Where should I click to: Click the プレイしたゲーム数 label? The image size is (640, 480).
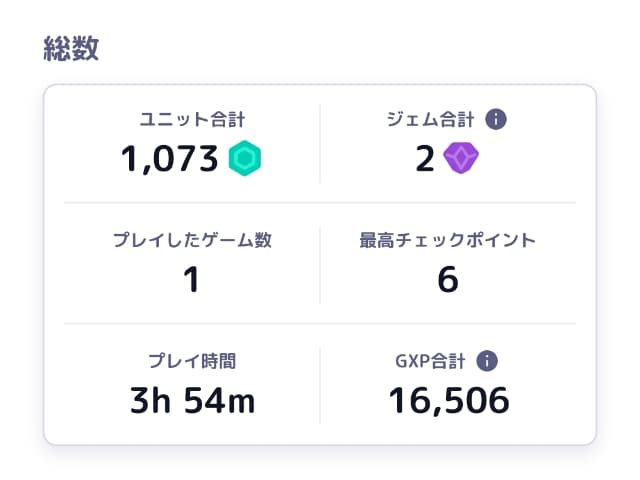pyautogui.click(x=192, y=240)
